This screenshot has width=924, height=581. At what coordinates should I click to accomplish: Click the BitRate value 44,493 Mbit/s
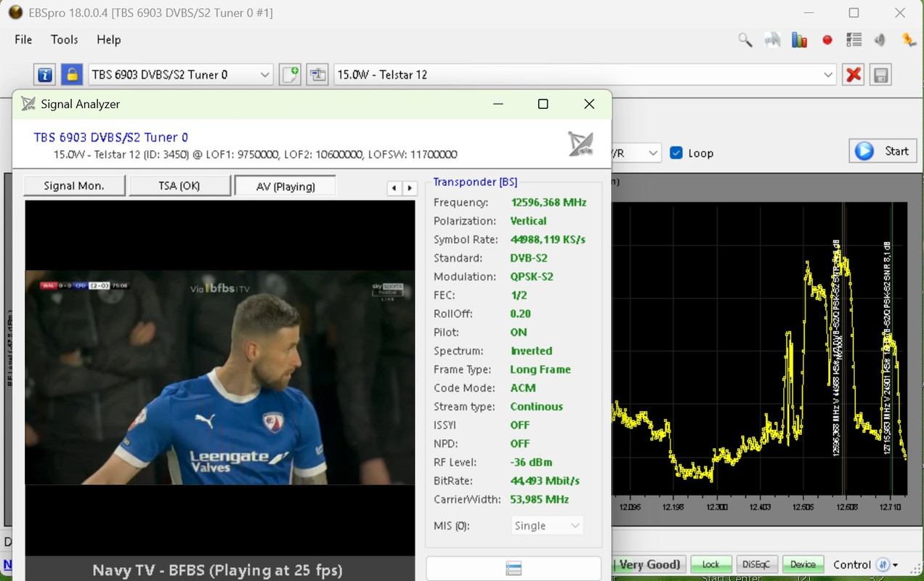point(545,481)
